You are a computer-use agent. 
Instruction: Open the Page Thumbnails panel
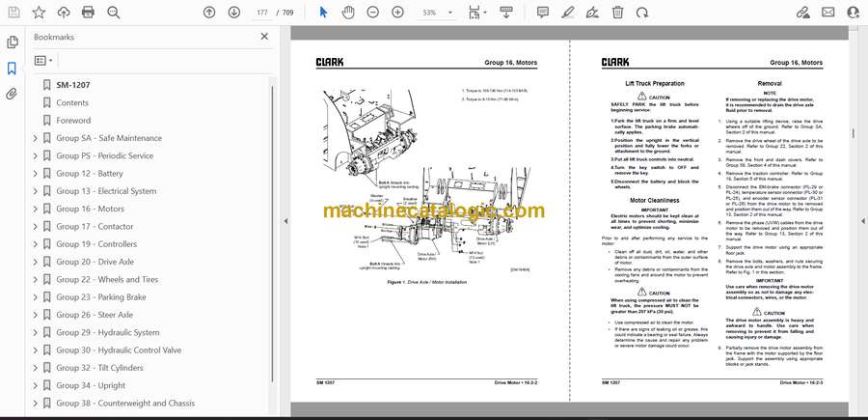(12, 42)
